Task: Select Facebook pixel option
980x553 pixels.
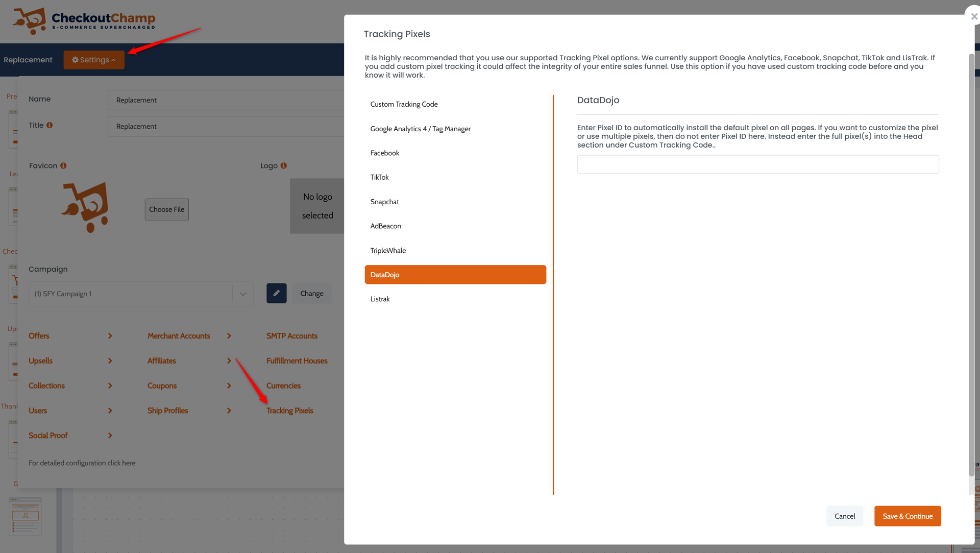Action: tap(385, 153)
